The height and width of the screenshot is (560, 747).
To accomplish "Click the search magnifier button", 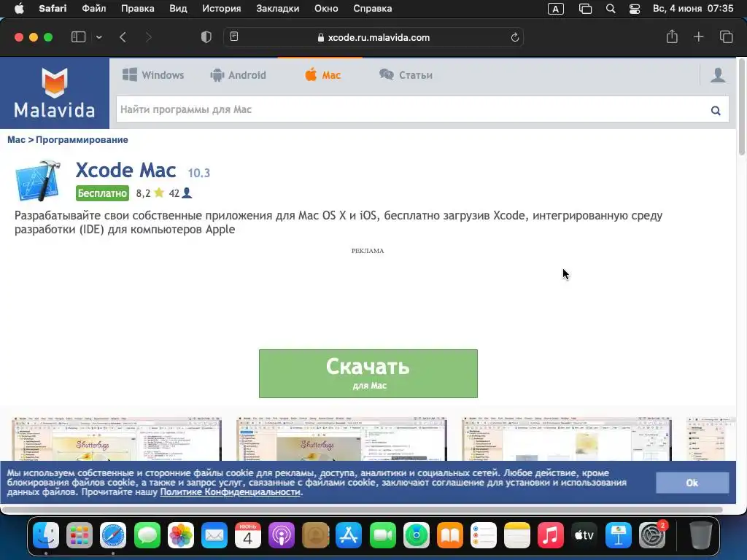I will (x=716, y=110).
